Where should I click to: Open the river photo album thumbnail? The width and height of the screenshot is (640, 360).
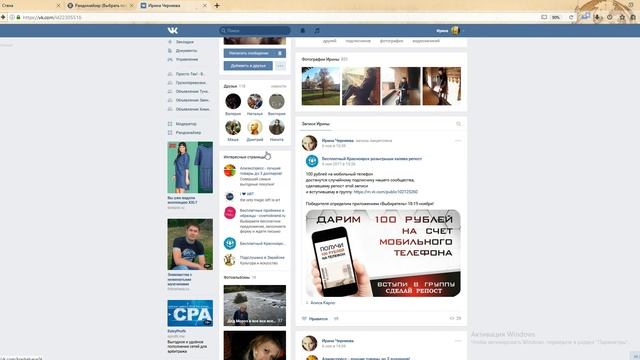click(x=255, y=305)
